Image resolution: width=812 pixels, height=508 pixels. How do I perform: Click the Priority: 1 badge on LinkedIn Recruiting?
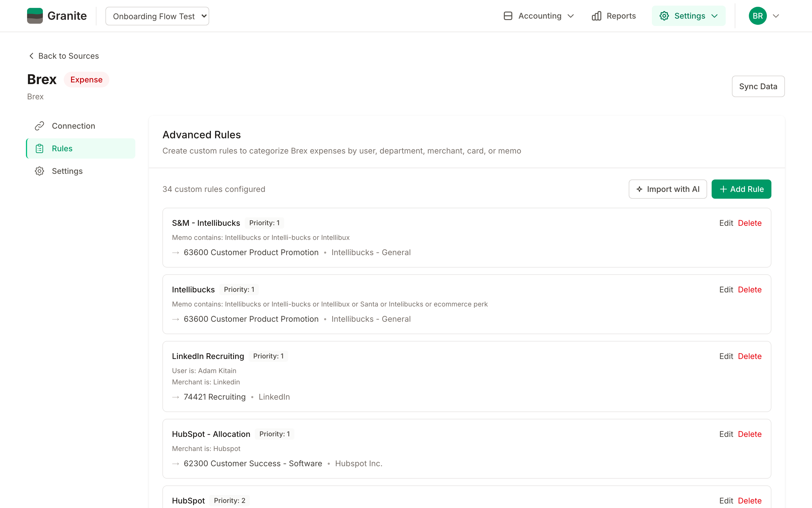268,356
